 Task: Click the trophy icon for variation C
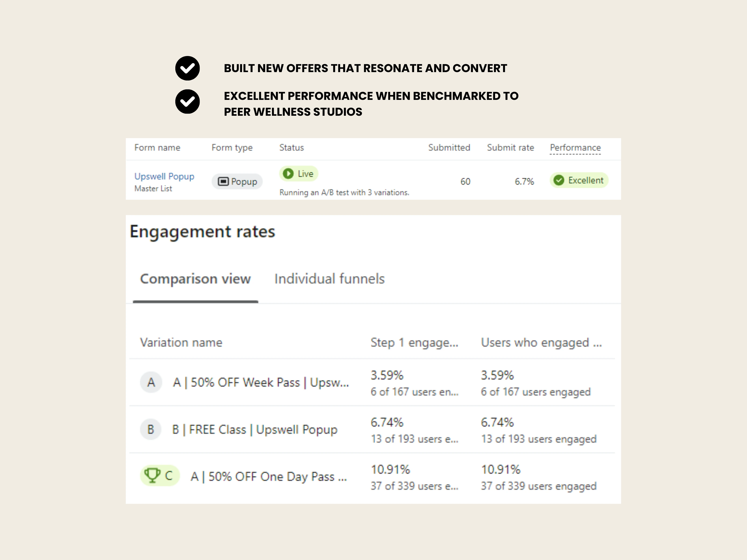152,476
